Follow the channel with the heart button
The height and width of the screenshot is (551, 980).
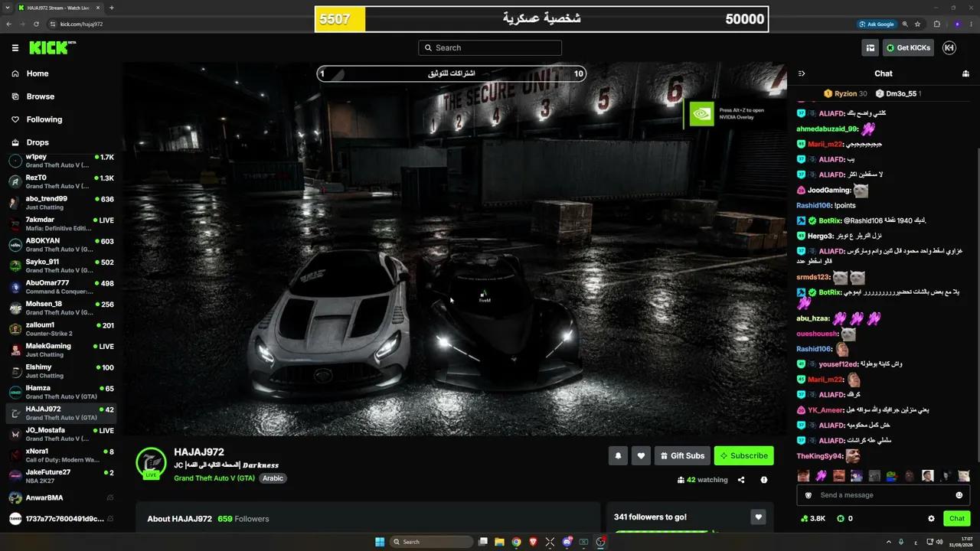(x=641, y=455)
